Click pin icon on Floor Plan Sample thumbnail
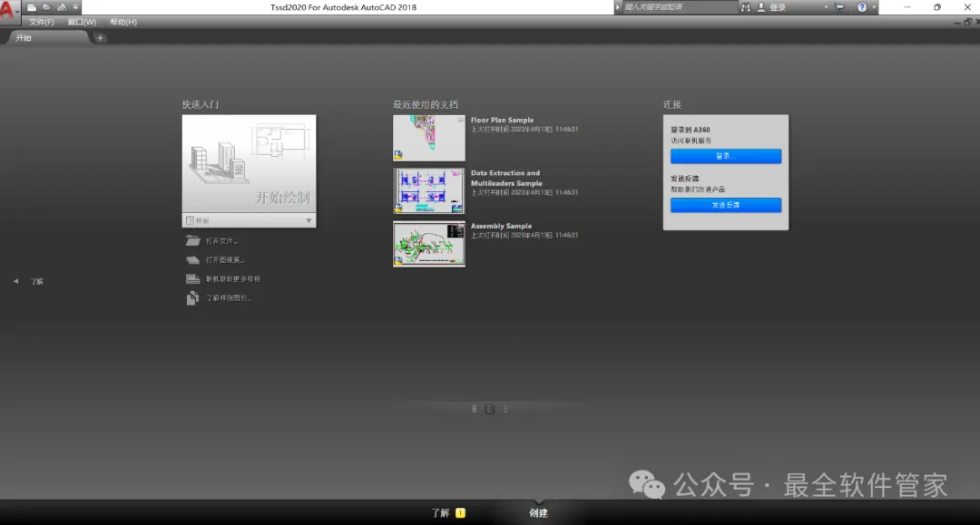The width and height of the screenshot is (980, 525). pyautogui.click(x=461, y=119)
